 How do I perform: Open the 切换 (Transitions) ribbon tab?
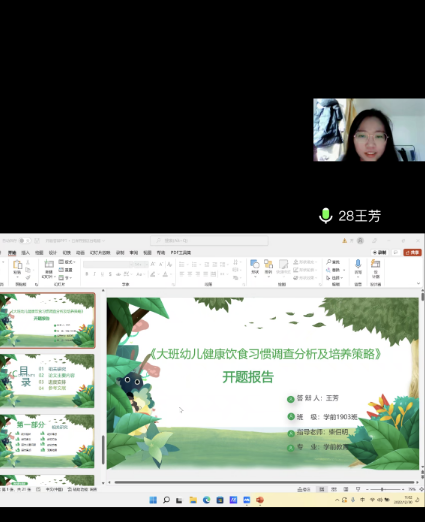pos(67,253)
